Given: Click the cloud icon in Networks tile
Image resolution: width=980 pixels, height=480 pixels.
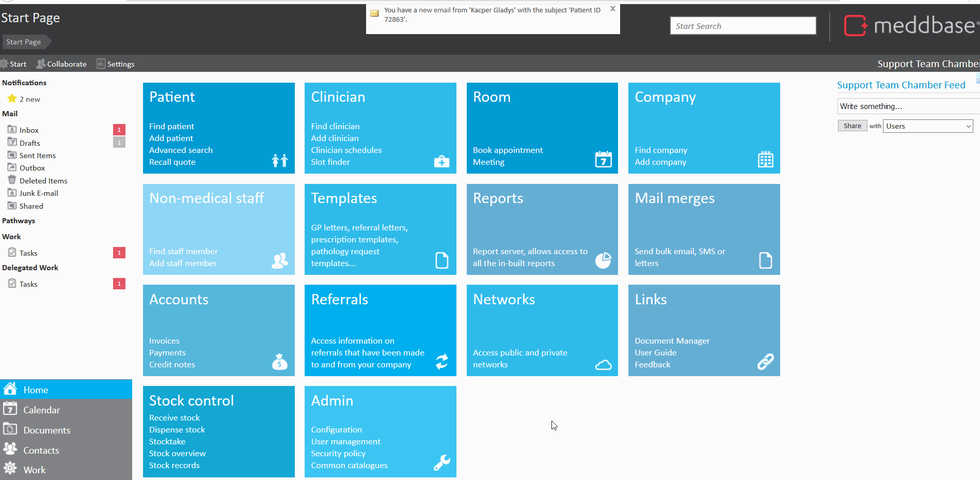Looking at the screenshot, I should pyautogui.click(x=603, y=365).
